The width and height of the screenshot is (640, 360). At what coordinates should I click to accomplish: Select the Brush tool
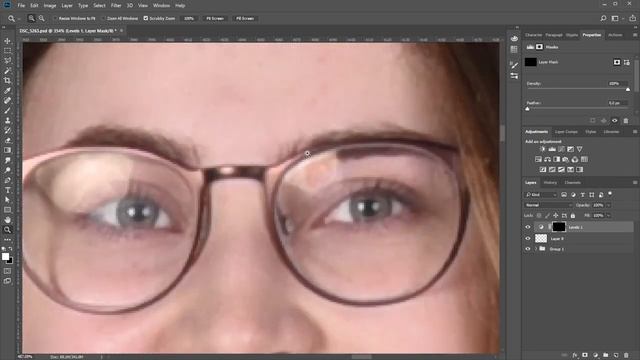click(7, 111)
